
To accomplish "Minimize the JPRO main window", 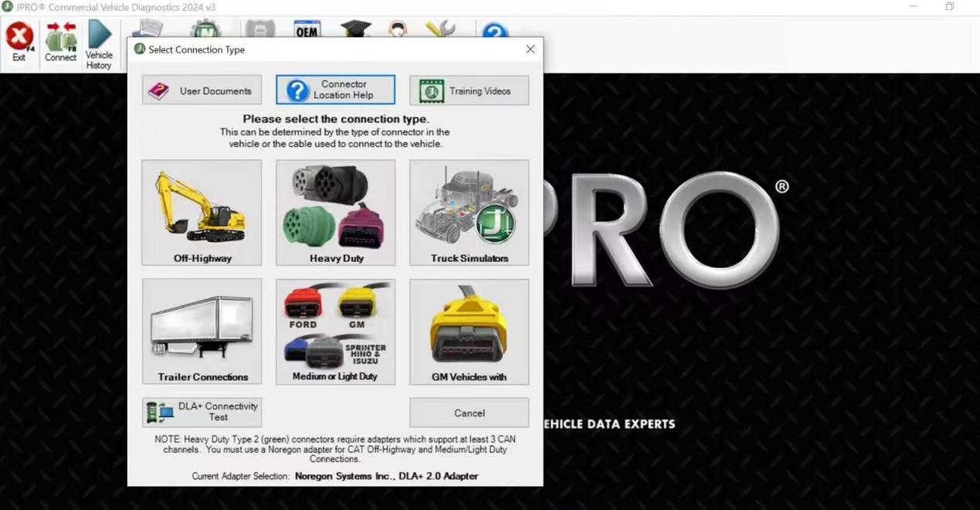I will point(914,6).
